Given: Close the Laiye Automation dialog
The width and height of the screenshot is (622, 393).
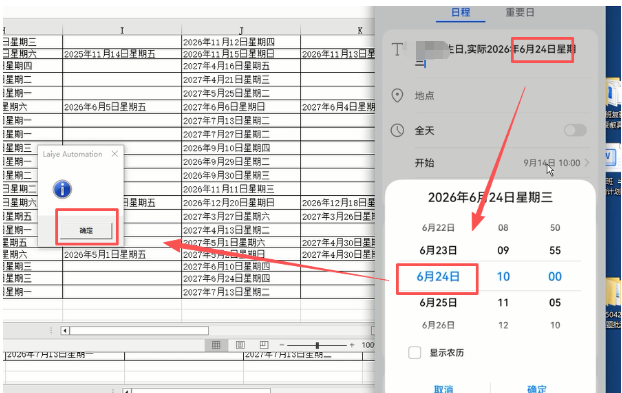Looking at the screenshot, I should pos(115,154).
